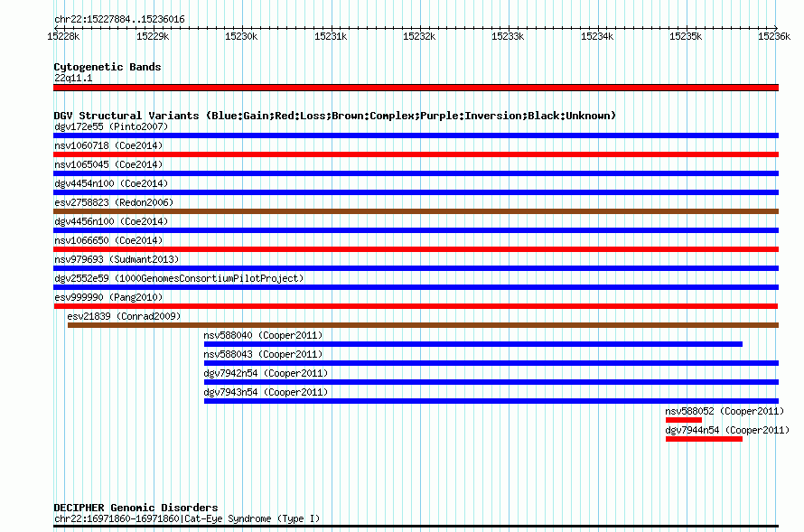Open the nsv979693 (Sudmant2013) label

[x=117, y=259]
